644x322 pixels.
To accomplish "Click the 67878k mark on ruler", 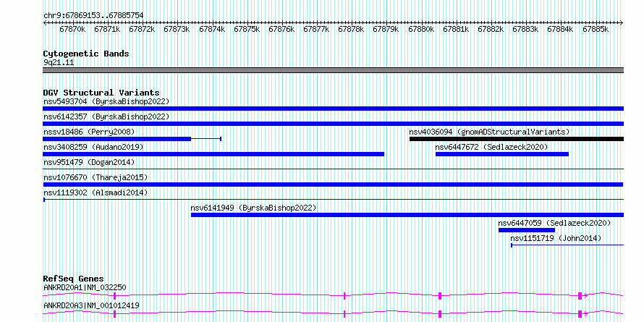I will click(x=350, y=29).
